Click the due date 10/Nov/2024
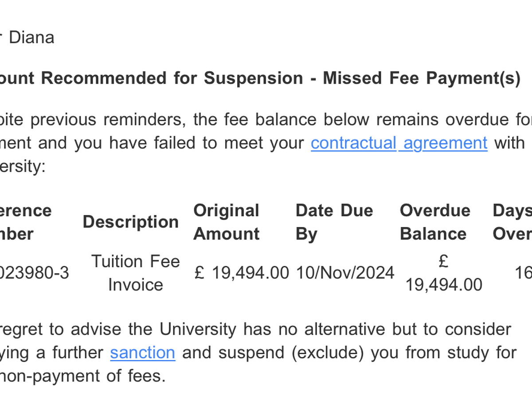 click(344, 273)
